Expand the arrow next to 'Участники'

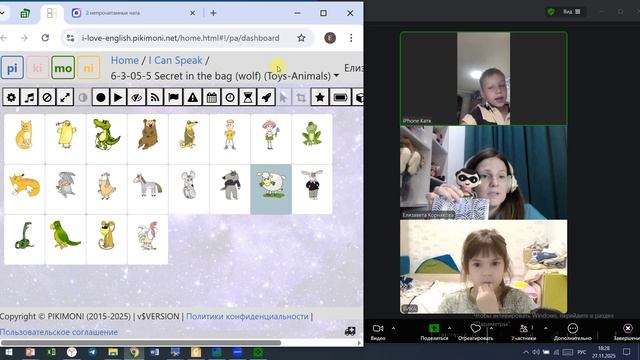pos(546,328)
